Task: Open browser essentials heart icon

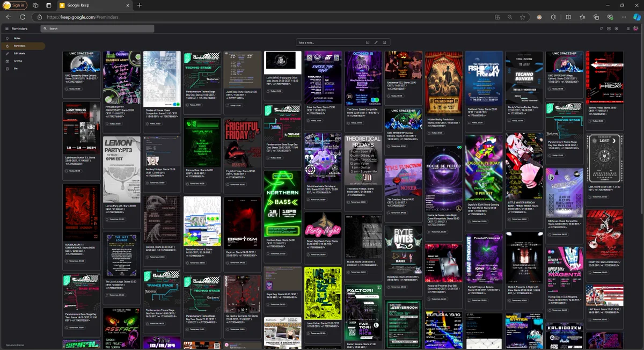Action: coord(610,17)
